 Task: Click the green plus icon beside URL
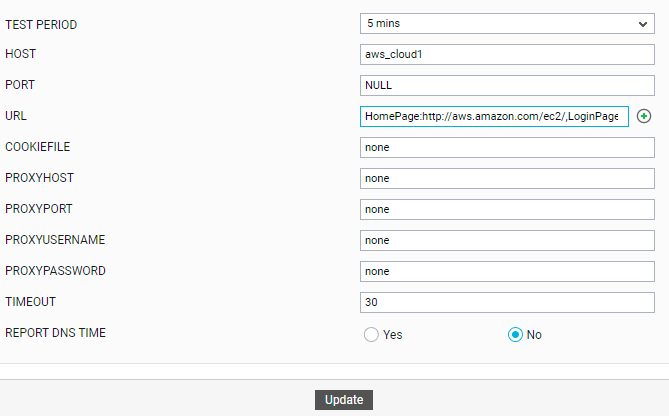(x=643, y=116)
